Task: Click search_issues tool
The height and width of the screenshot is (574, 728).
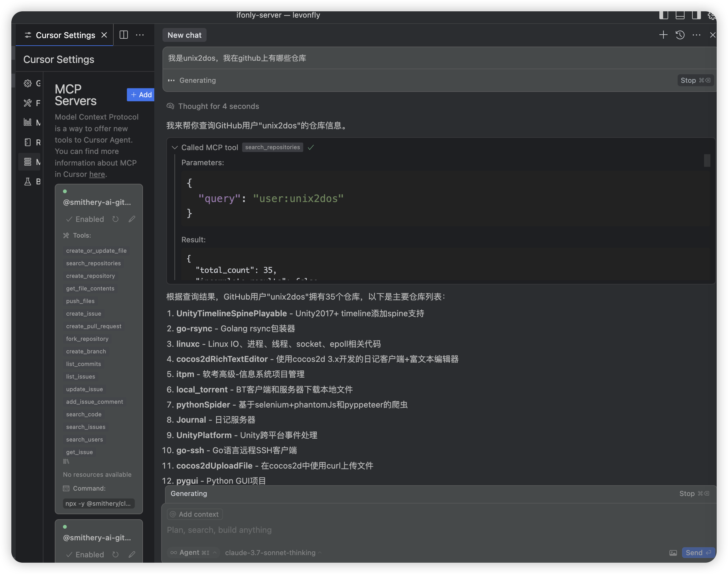Action: coord(86,427)
